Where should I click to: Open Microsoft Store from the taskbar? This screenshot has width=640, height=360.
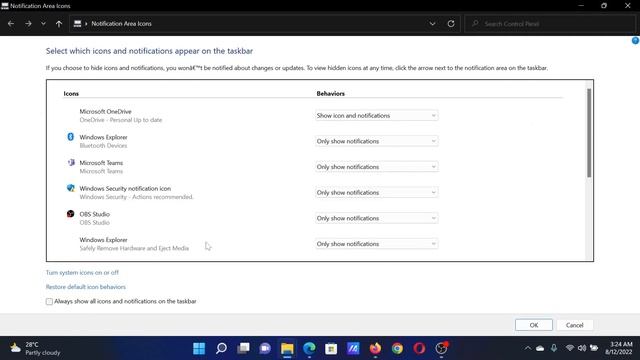331,348
